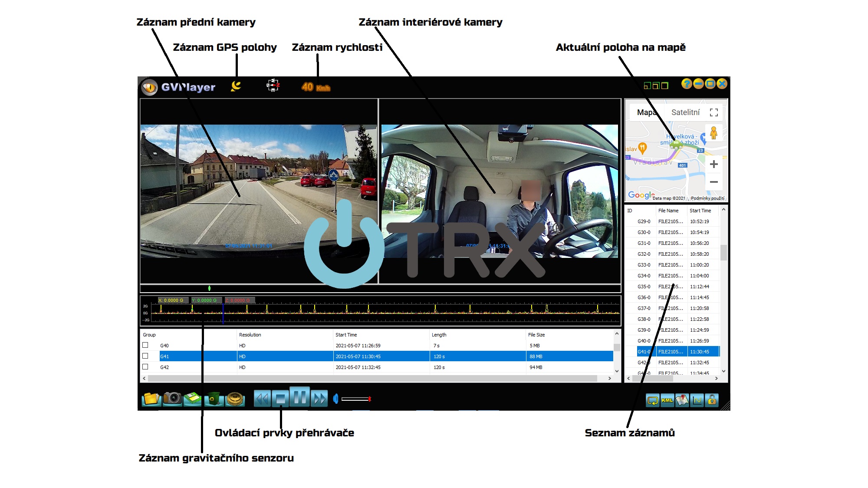Viewport: 868px width, 488px height.
Task: Select the G42 group row
Action: (x=377, y=367)
